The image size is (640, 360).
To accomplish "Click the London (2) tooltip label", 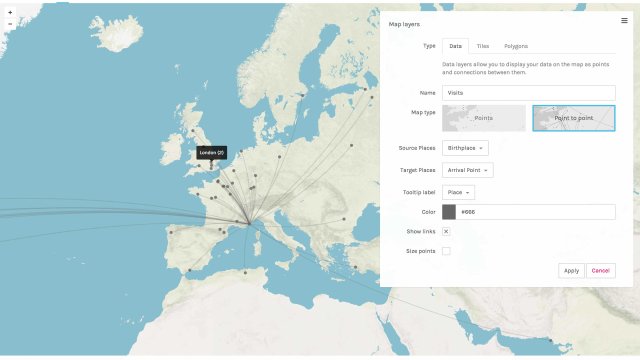I will (x=211, y=153).
